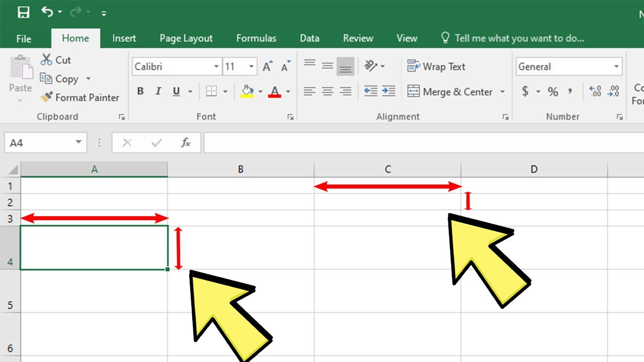644x362 pixels.
Task: Click the Copy button
Action: click(59, 79)
